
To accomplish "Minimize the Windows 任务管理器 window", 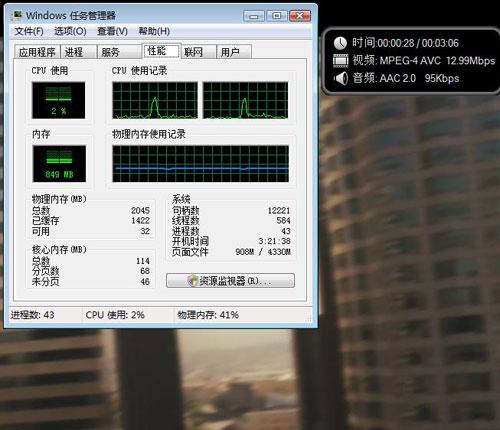I will 254,16.
